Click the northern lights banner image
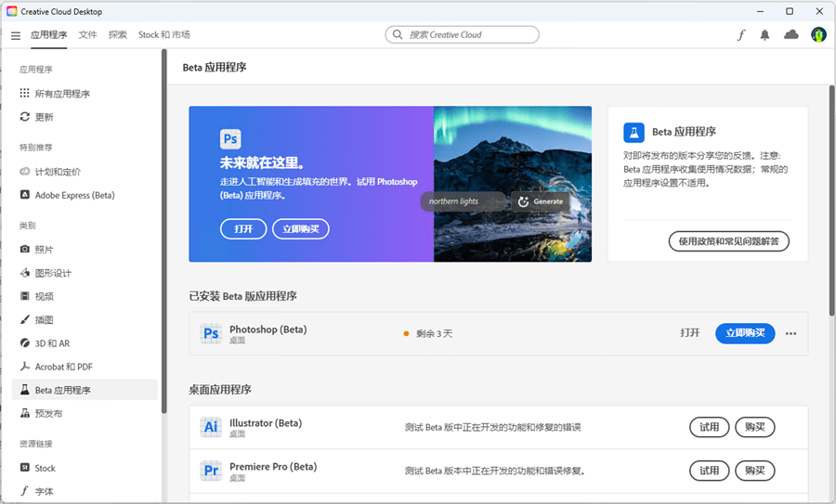This screenshot has width=836, height=504. click(x=513, y=184)
